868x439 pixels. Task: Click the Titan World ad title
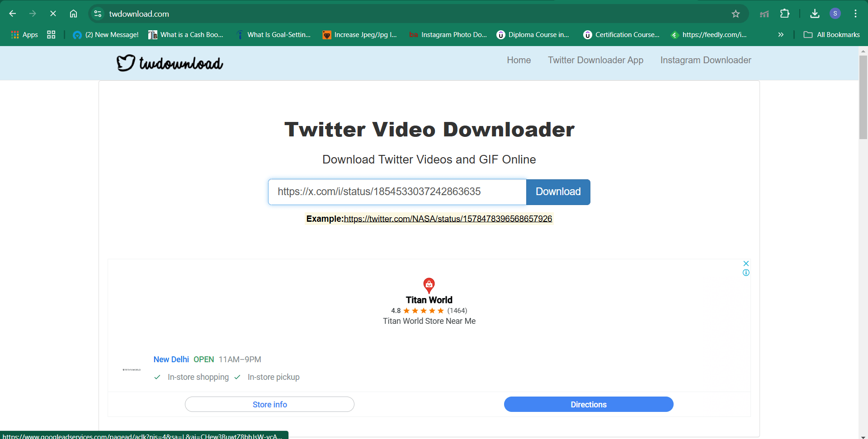tap(429, 300)
